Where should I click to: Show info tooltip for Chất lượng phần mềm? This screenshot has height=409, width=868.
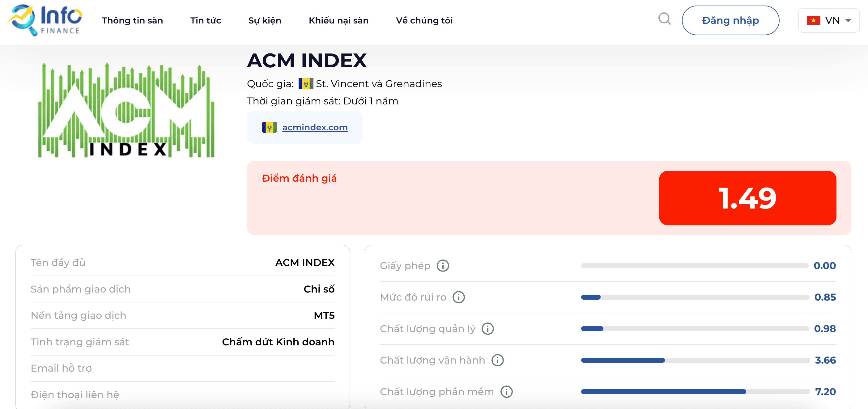(x=506, y=391)
